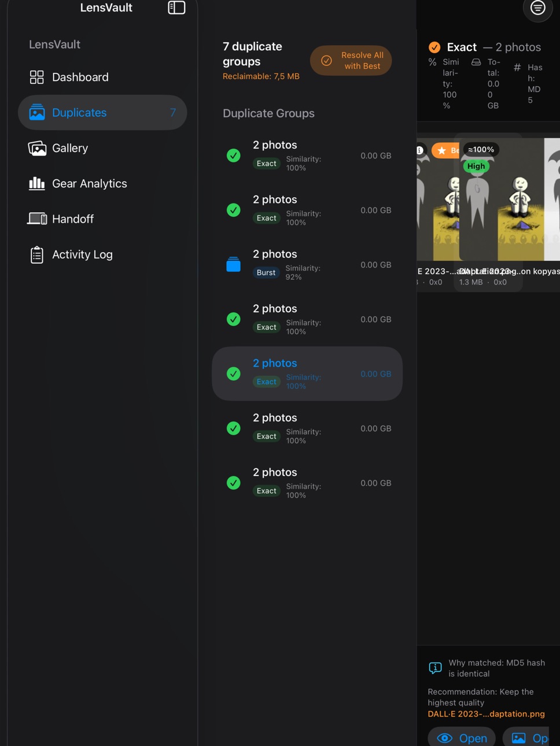
Task: Click the blue 0.00 GB size value
Action: 375,374
